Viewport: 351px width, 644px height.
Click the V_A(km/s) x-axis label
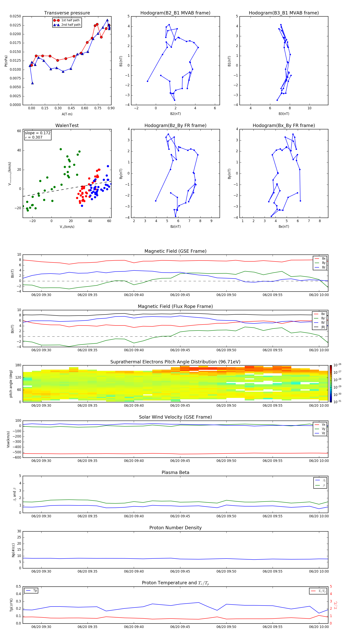[67, 227]
